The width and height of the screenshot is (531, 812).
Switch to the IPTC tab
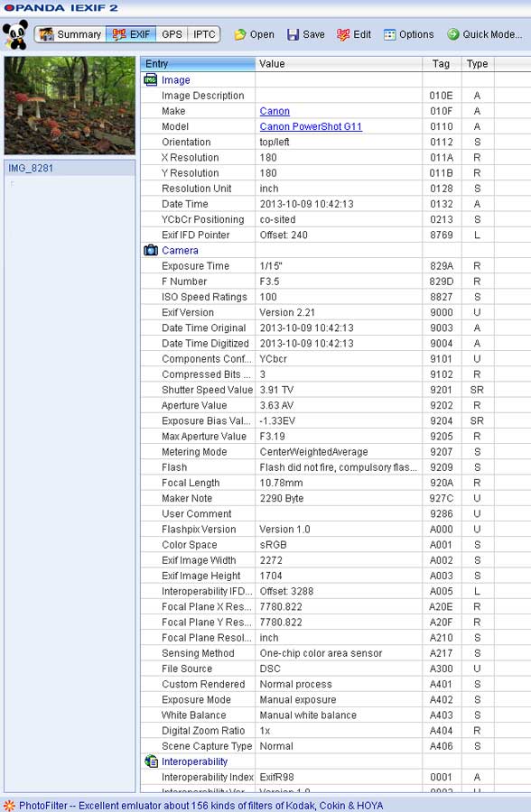click(204, 34)
